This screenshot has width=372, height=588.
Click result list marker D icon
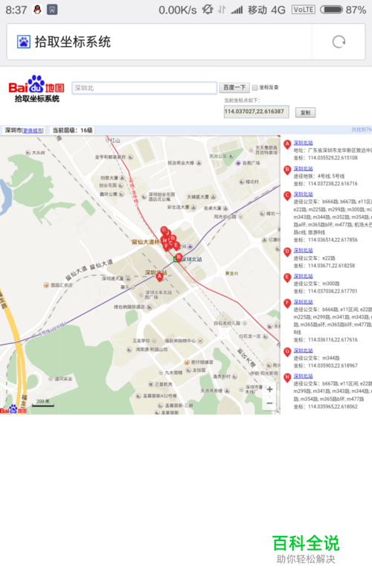[287, 252]
